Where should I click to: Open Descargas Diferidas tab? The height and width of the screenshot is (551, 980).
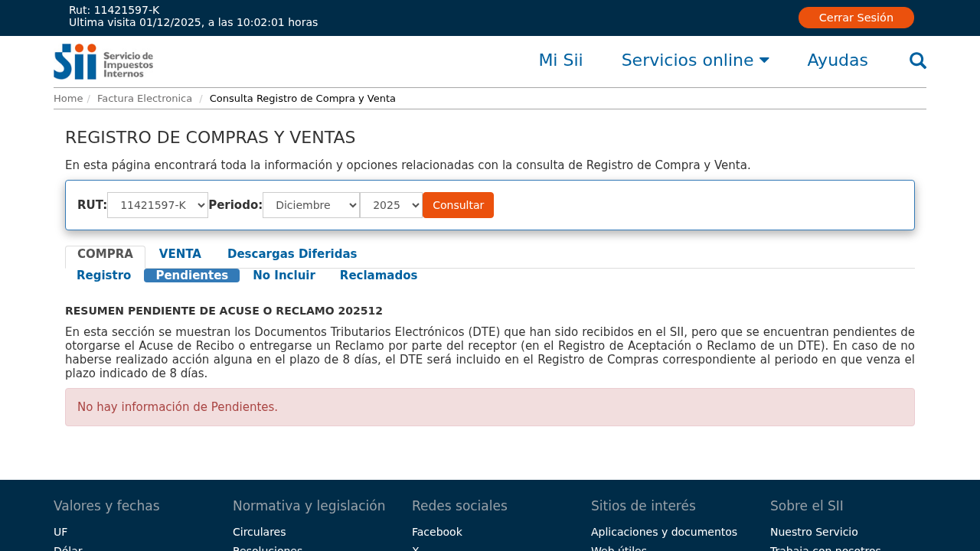pyautogui.click(x=292, y=254)
